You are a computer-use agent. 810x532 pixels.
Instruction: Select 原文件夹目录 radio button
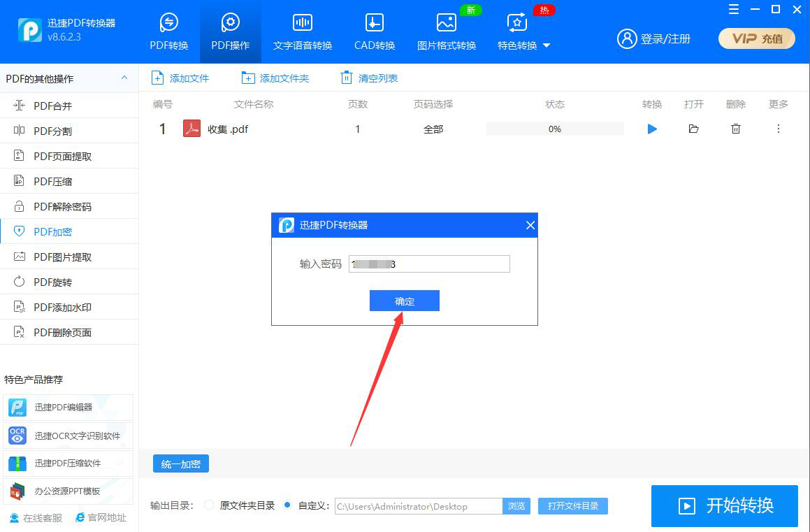coord(209,505)
